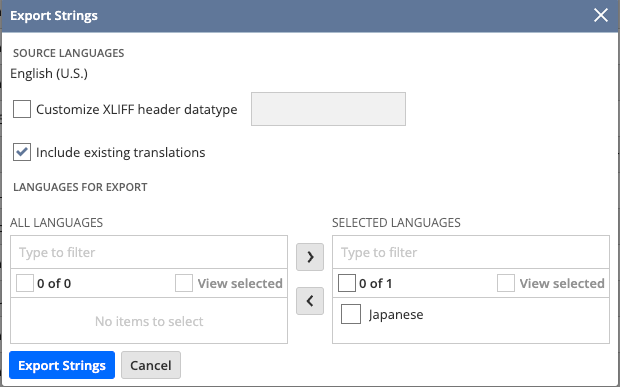Close the Export Strings dialog with X
Screen dimensions: 620x387
tap(601, 15)
